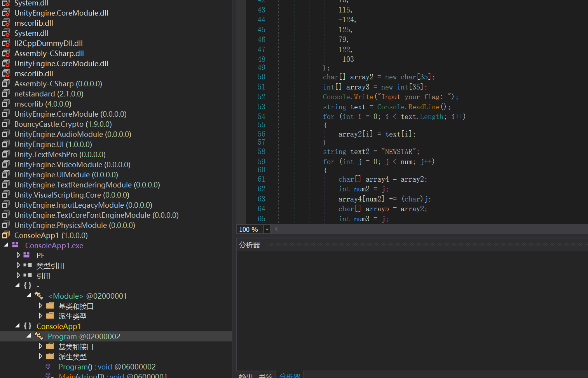Click the 100 % zoom input field
The image size is (588, 378).
point(249,229)
